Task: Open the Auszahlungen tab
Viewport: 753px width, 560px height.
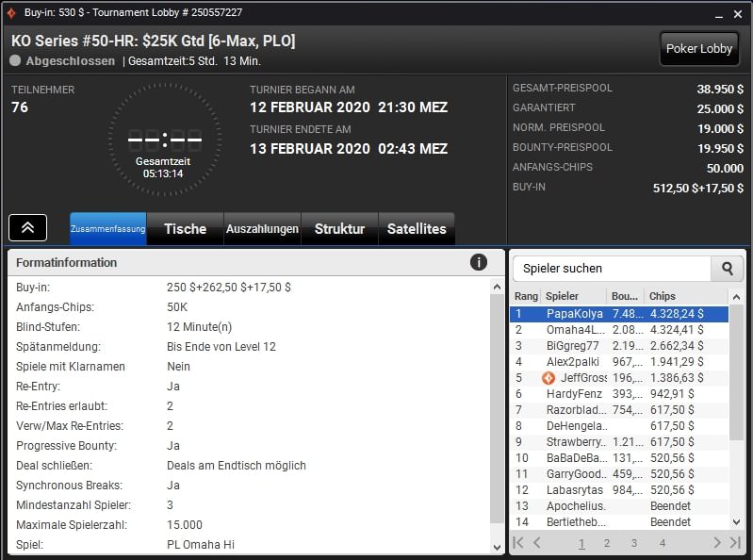Action: point(262,229)
